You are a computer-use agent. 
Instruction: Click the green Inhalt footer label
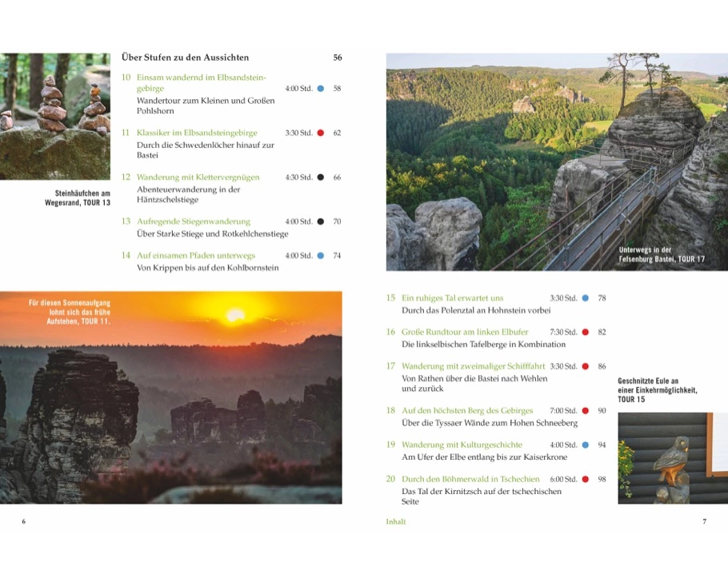click(x=395, y=521)
